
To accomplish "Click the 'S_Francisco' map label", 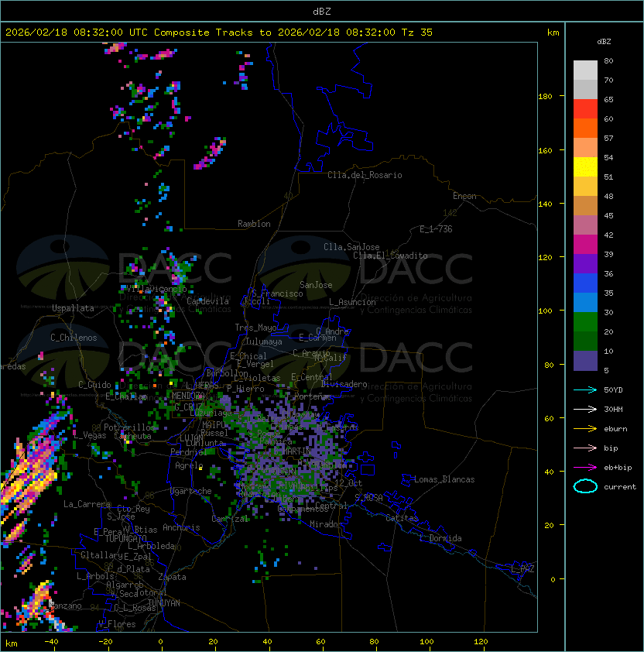I will (x=277, y=293).
